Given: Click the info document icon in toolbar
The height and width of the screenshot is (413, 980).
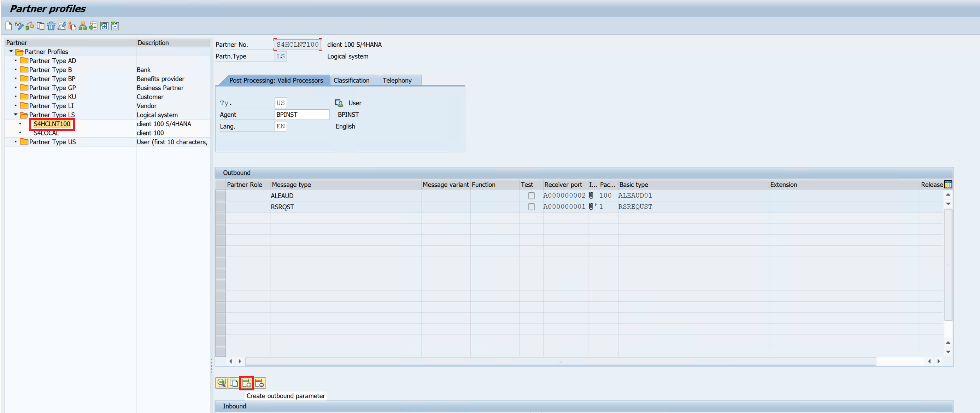Looking at the screenshot, I should (72, 26).
